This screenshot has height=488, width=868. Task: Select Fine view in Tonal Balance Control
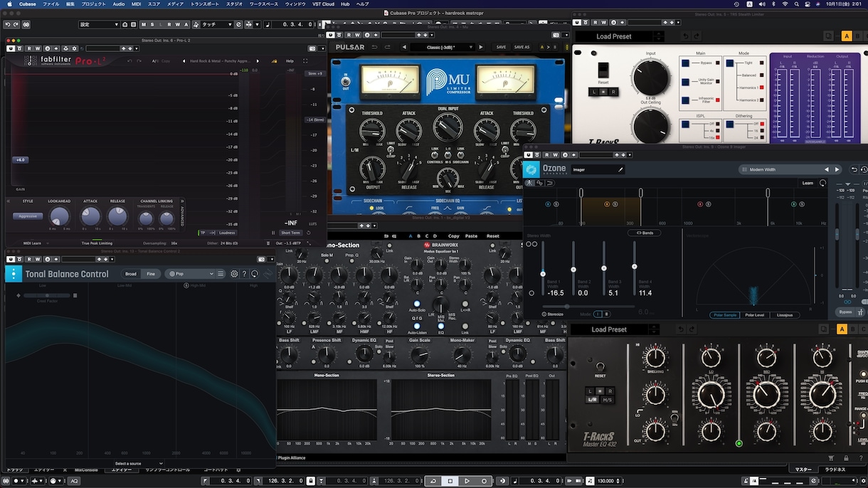click(151, 274)
